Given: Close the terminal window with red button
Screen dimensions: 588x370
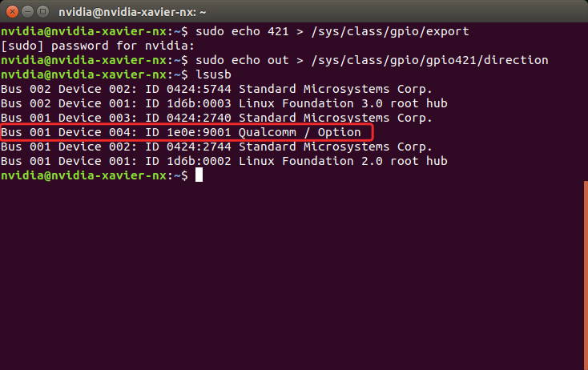Looking at the screenshot, I should click(x=12, y=12).
